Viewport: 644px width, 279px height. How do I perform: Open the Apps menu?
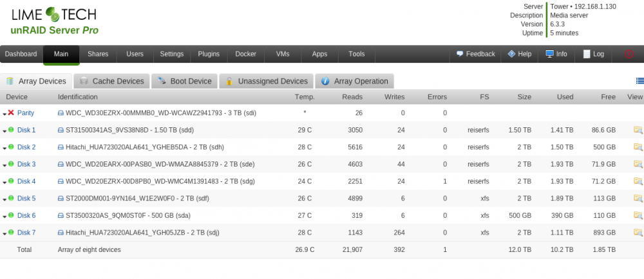pyautogui.click(x=319, y=54)
